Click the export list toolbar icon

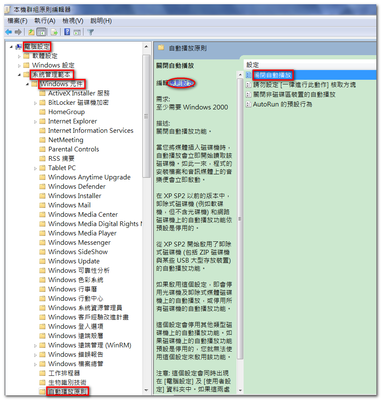(x=54, y=32)
